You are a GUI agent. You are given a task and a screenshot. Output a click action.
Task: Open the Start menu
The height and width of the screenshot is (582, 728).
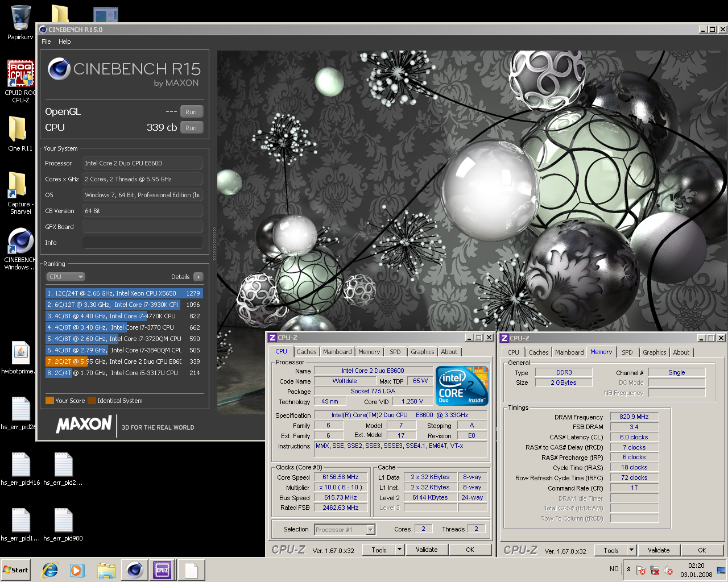click(16, 570)
